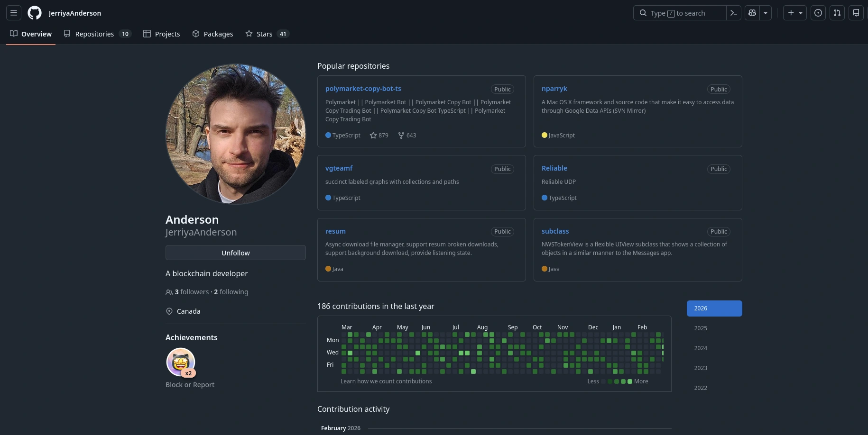868x435 pixels.
Task: Open the GitHub home via Octocat logo
Action: 34,13
